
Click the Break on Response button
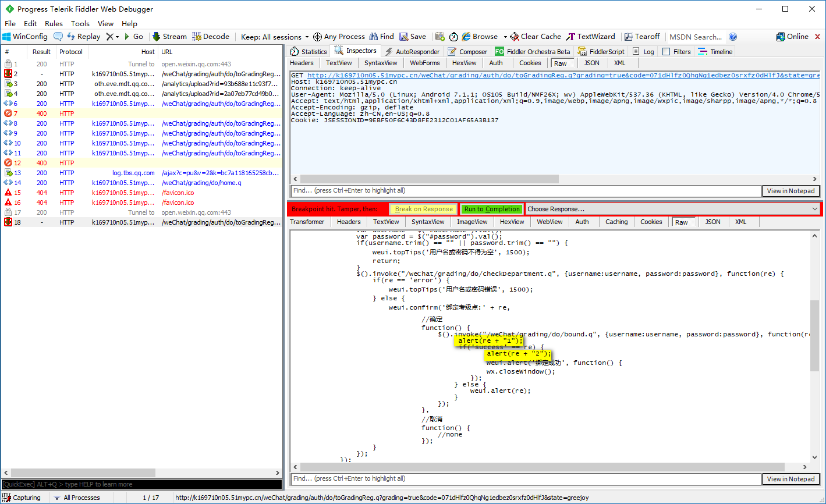pyautogui.click(x=424, y=209)
